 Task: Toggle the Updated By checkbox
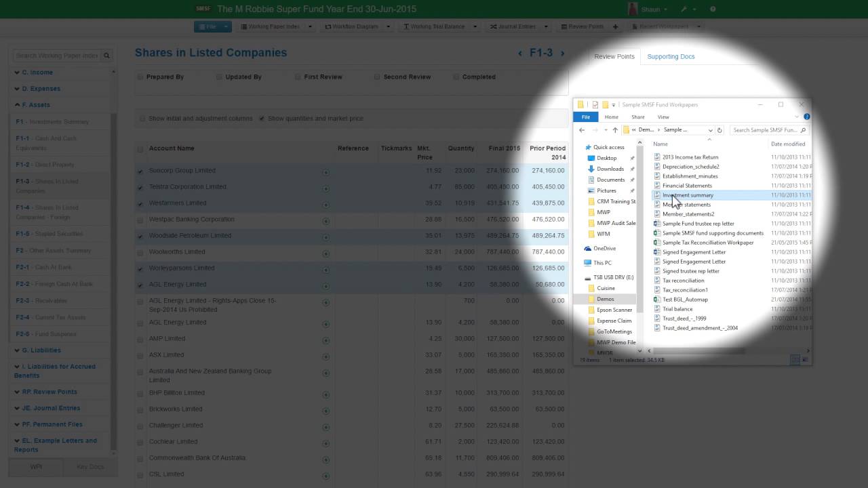[219, 77]
